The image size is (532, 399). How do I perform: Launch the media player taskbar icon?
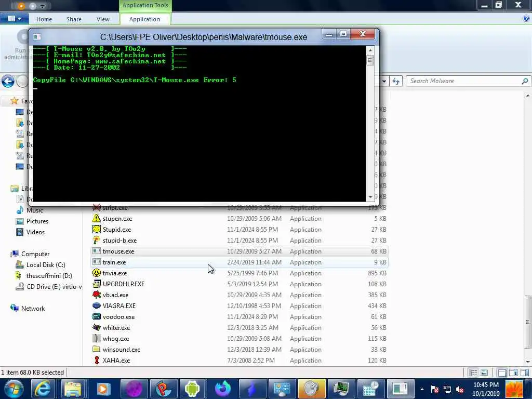coord(103,389)
